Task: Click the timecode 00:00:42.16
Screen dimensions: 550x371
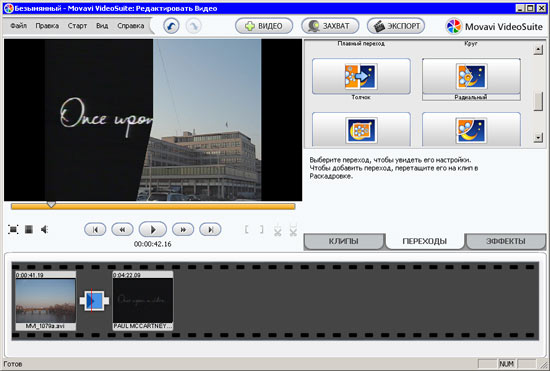Action: pos(153,244)
